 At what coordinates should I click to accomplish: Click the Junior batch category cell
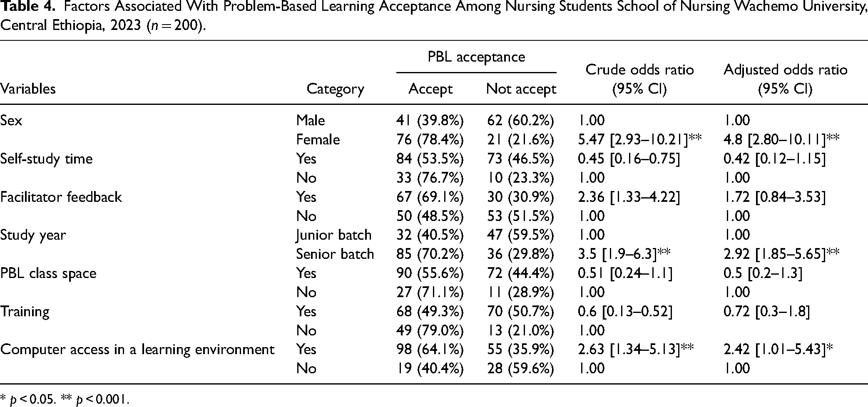pos(333,235)
